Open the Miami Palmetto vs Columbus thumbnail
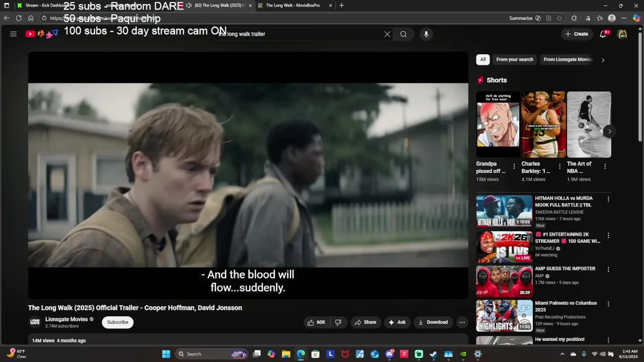This screenshot has width=644, height=362. point(504,316)
